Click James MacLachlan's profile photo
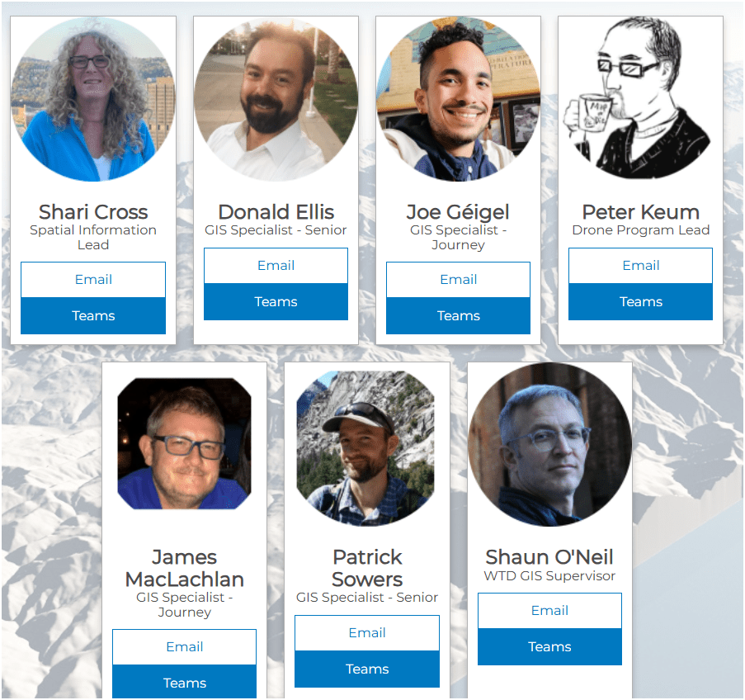The image size is (745, 700). coord(184,444)
